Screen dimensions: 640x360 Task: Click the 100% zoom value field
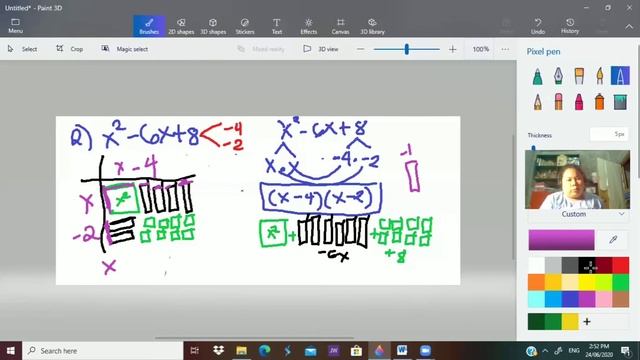(481, 49)
